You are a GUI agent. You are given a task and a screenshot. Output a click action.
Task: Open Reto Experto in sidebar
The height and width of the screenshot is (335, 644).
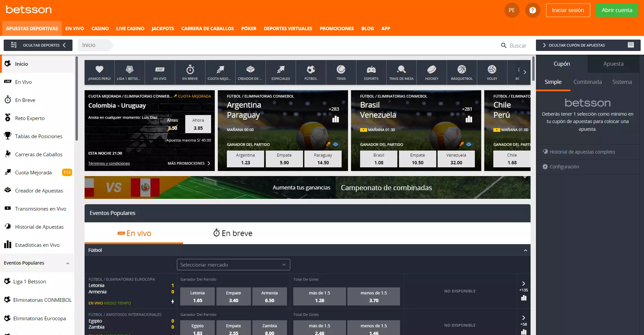37,118
